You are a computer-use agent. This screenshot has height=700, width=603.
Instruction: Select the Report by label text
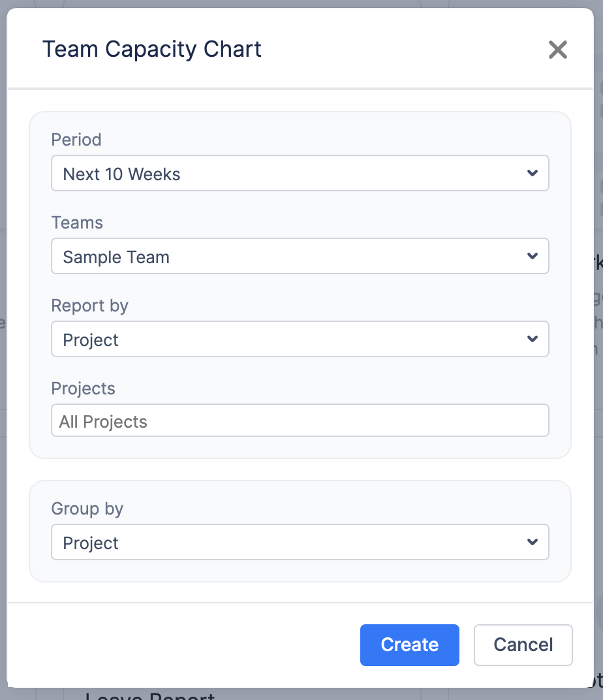pos(89,306)
